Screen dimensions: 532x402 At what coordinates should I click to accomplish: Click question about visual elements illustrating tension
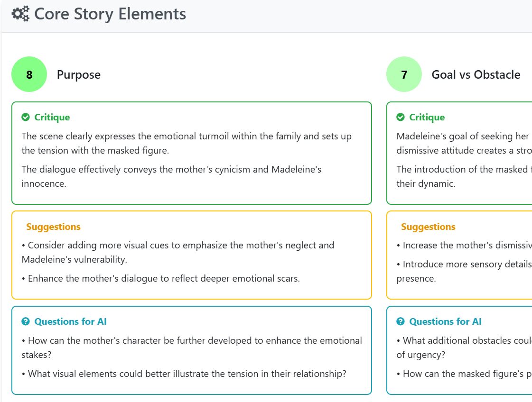click(x=184, y=374)
